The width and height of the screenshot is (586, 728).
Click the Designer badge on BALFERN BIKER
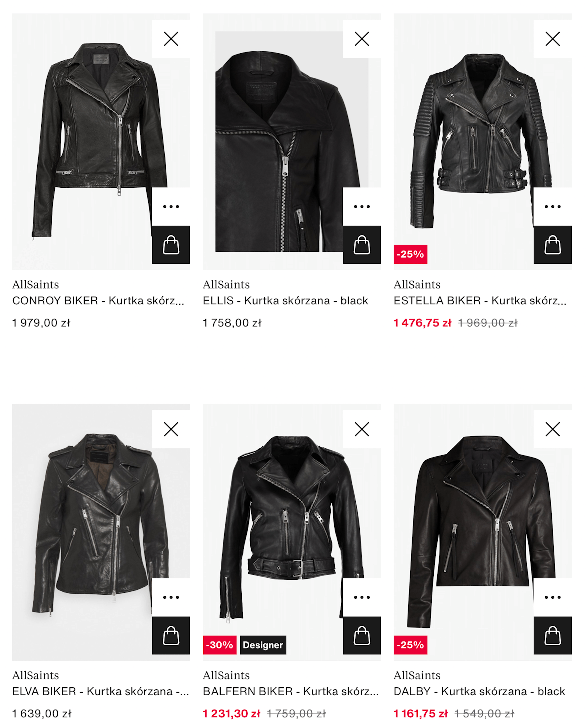tap(263, 645)
